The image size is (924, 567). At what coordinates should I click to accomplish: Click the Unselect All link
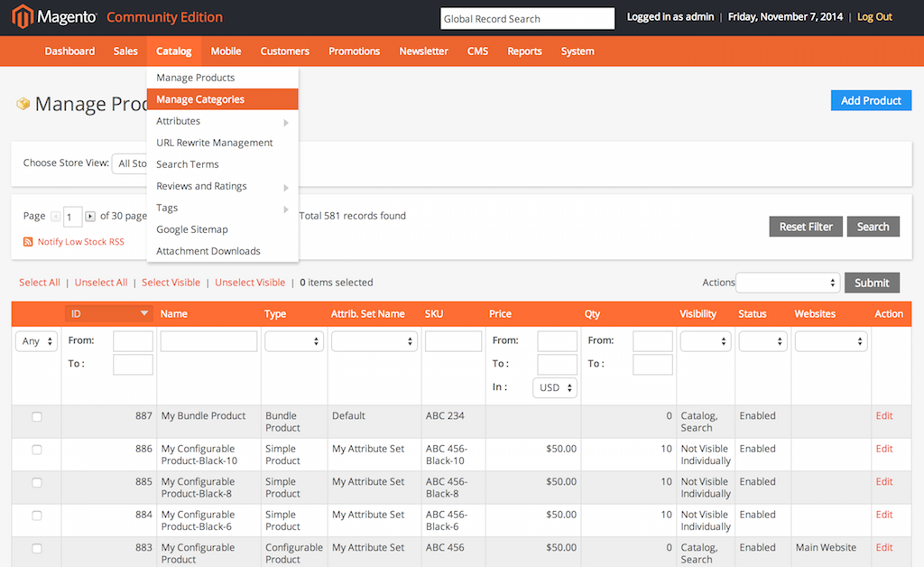click(101, 283)
